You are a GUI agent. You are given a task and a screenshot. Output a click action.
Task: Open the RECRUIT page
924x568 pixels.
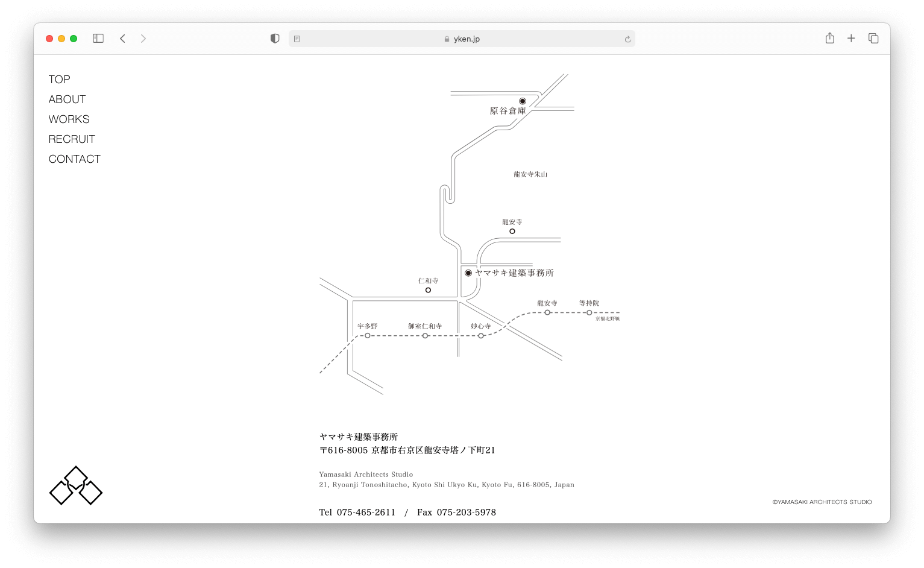coord(72,139)
